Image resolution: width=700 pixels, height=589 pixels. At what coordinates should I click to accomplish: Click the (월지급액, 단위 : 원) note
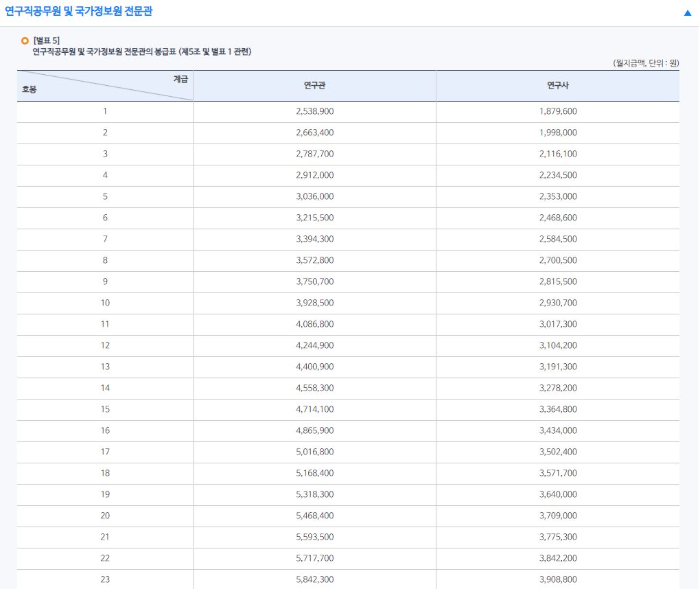click(646, 63)
